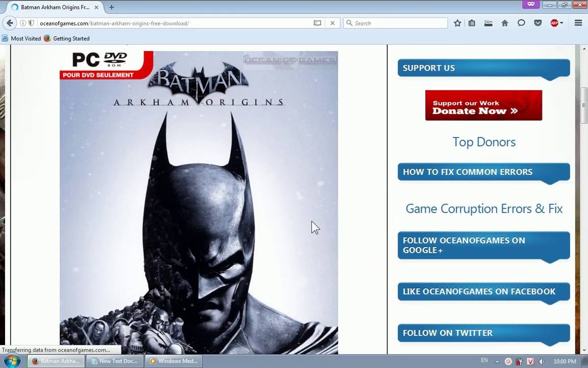This screenshot has height=368, width=588.
Task: Open downloads indicator showing 34m
Action: click(488, 24)
